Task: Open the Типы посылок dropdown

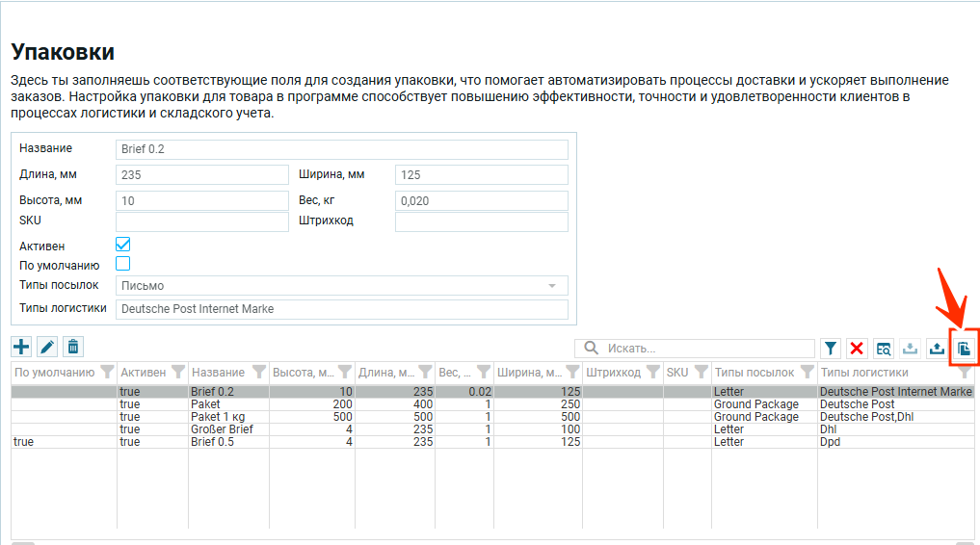Action: click(342, 286)
